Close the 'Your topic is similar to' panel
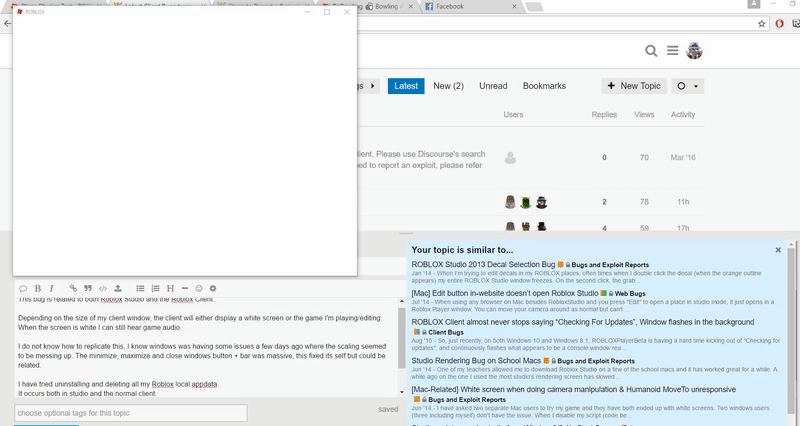 778,250
